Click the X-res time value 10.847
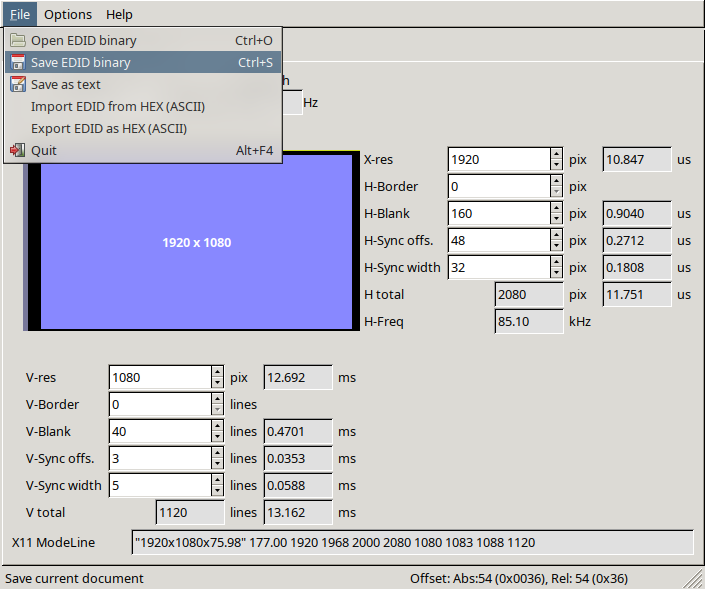705x589 pixels. pyautogui.click(x=637, y=160)
